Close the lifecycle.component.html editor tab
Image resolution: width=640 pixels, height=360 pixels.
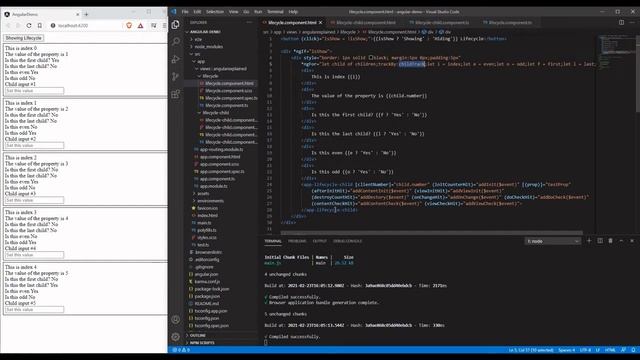(320, 22)
